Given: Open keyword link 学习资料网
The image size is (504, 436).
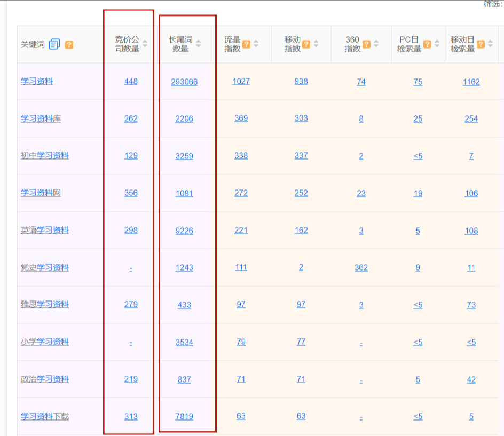Looking at the screenshot, I should [41, 193].
